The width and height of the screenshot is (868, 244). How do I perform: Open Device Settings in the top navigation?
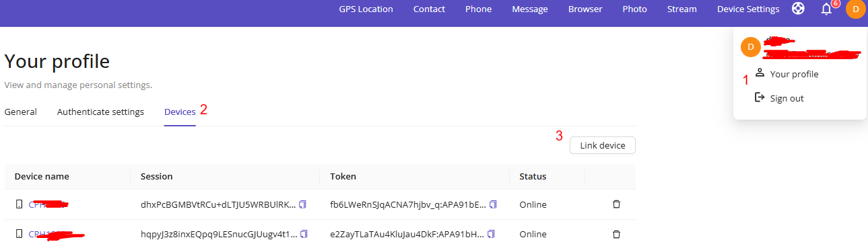[748, 9]
